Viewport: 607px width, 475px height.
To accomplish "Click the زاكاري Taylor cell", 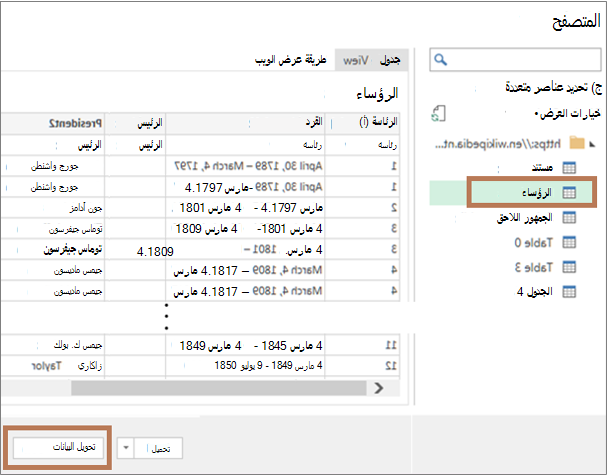I will coord(53,365).
